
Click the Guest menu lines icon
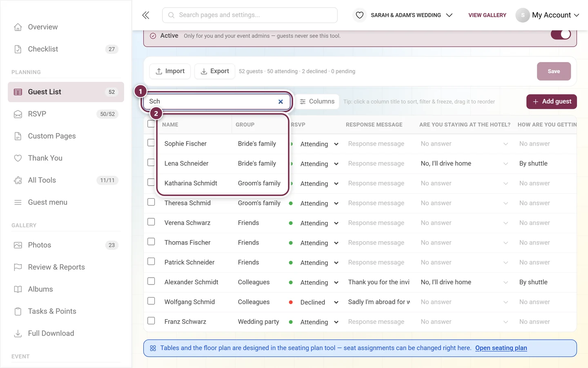tap(18, 202)
